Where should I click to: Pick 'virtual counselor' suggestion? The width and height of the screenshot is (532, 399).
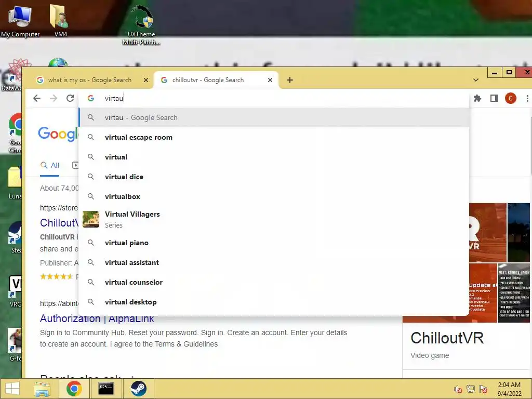274,282
